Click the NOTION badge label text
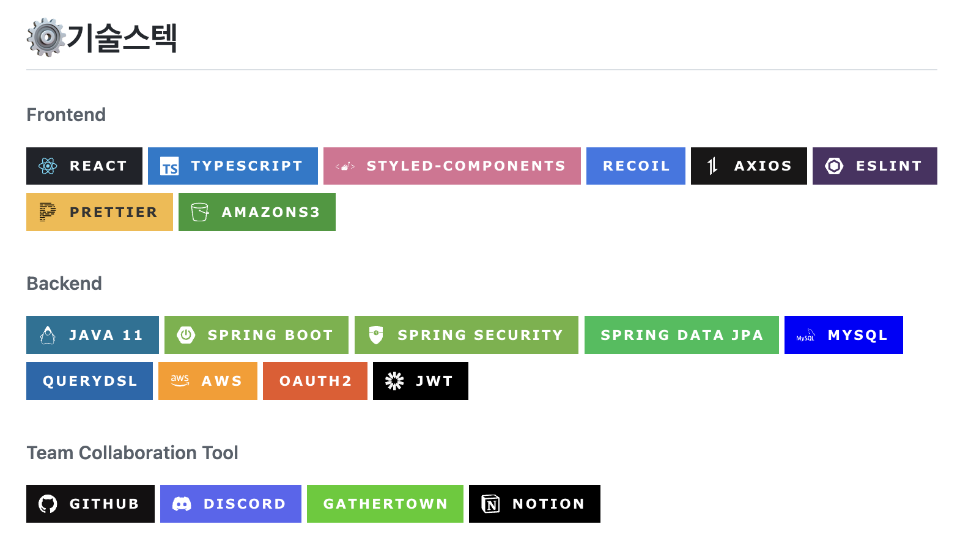Viewport: 960px width, 560px height. 548,504
